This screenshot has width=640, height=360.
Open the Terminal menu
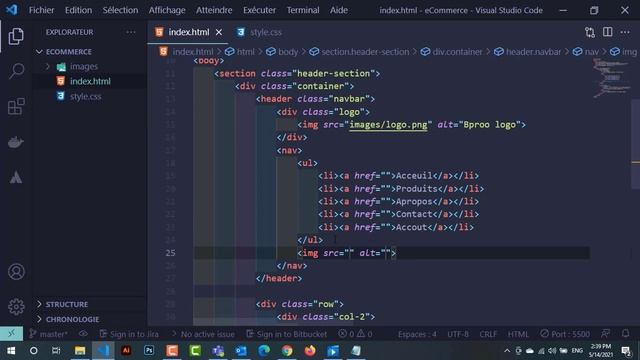(303, 10)
